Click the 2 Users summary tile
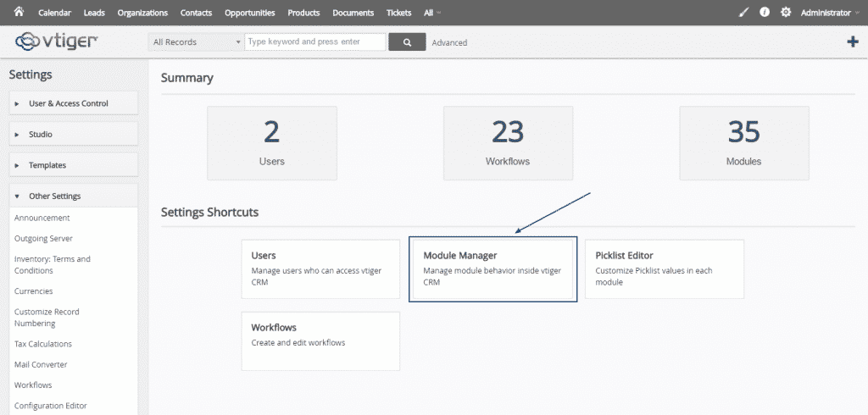868x415 pixels. [272, 143]
